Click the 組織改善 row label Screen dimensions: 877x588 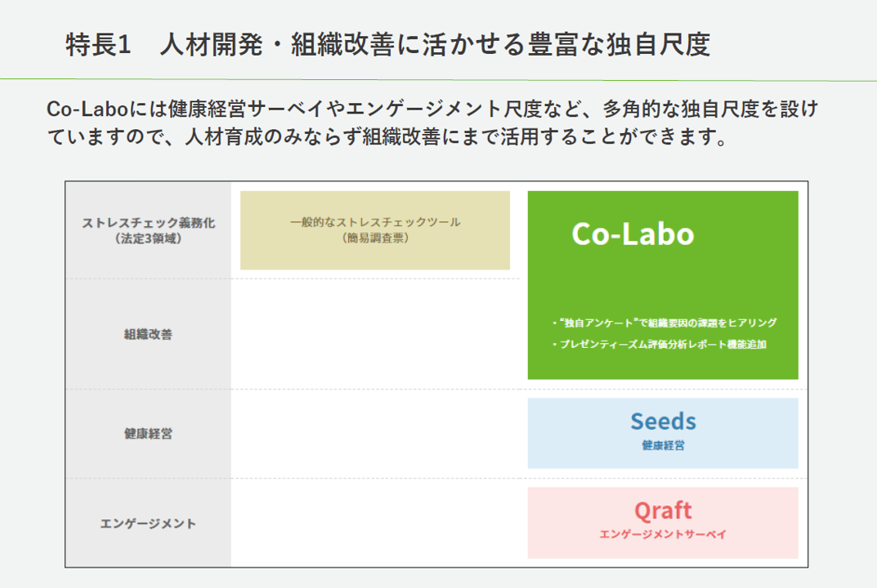pyautogui.click(x=148, y=334)
